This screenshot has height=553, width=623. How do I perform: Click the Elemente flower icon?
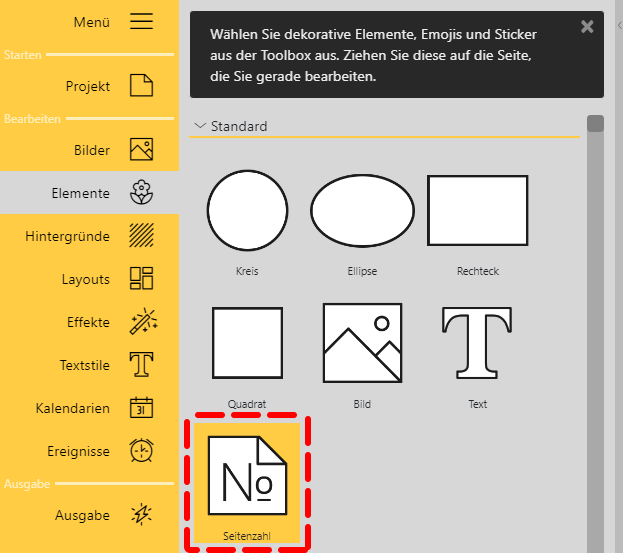click(141, 192)
